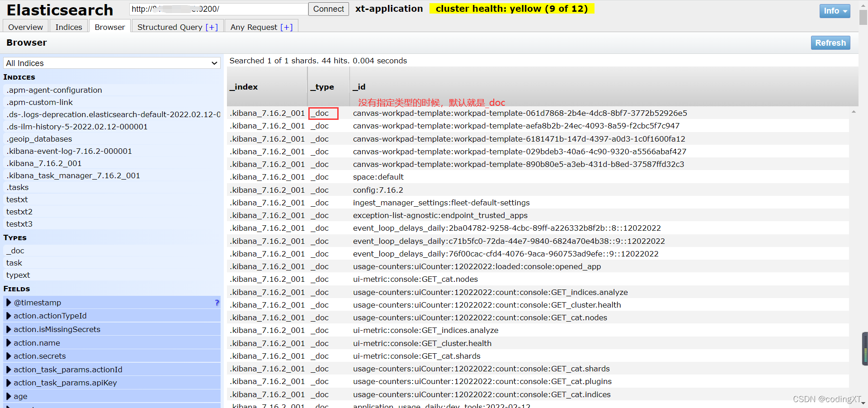Open the Info dropdown menu
The width and height of the screenshot is (868, 408).
click(835, 11)
